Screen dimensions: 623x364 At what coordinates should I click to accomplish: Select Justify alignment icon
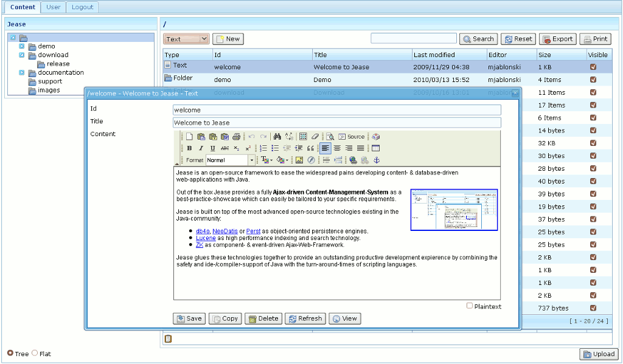(x=361, y=148)
